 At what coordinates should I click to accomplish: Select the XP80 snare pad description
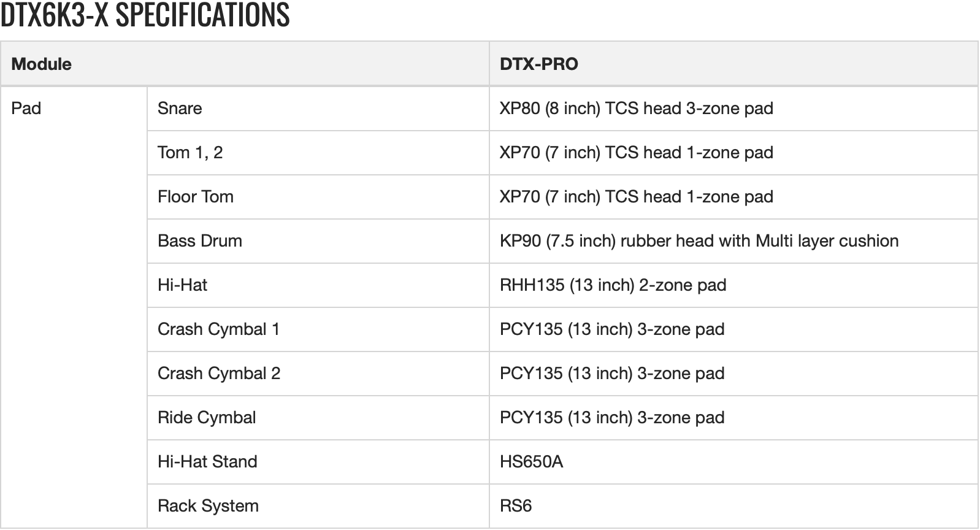pyautogui.click(x=636, y=109)
